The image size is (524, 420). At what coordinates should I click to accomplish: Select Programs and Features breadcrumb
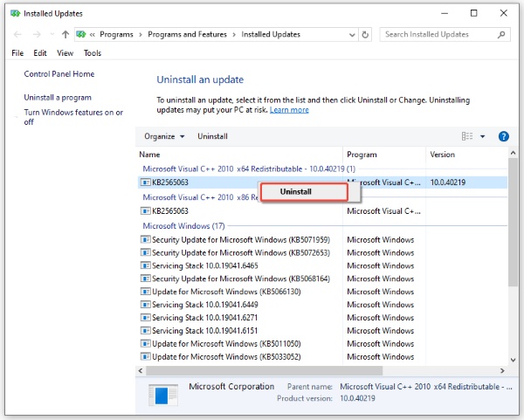pyautogui.click(x=187, y=34)
